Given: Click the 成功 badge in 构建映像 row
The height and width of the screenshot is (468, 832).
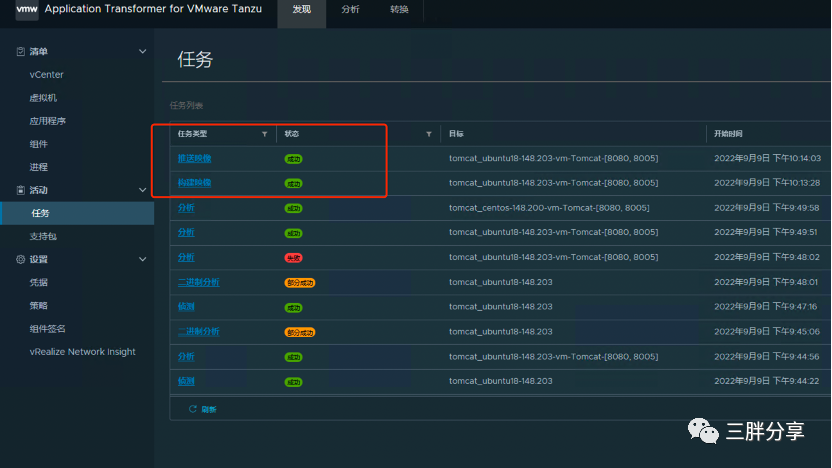Looking at the screenshot, I should coord(293,184).
